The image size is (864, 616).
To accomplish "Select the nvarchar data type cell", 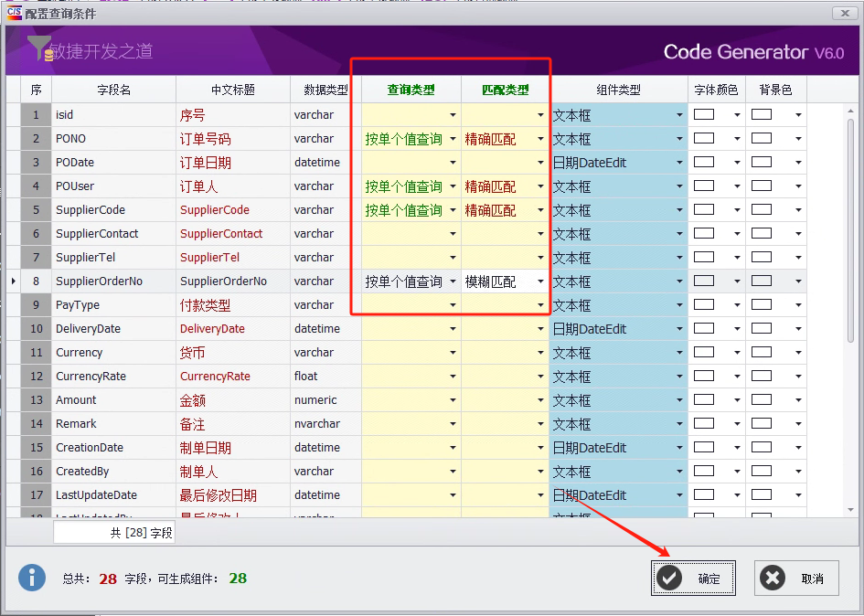I will pos(325,424).
